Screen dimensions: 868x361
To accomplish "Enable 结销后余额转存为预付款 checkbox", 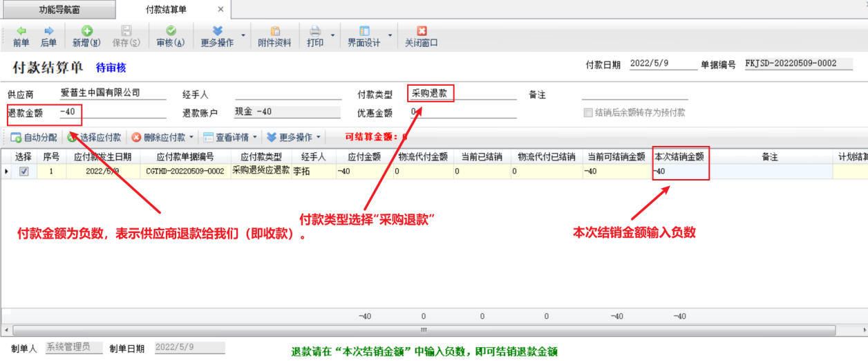I will [x=588, y=113].
